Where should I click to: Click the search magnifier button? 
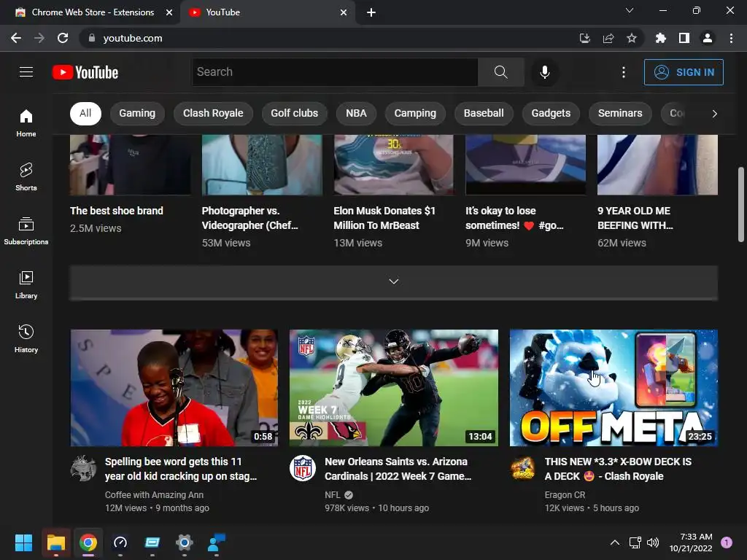coord(500,72)
